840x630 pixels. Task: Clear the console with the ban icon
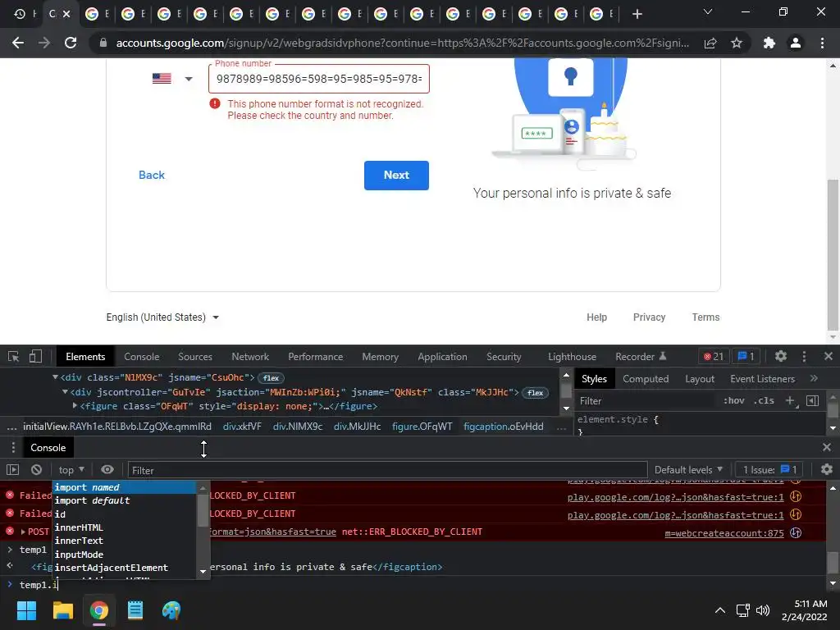coord(36,470)
